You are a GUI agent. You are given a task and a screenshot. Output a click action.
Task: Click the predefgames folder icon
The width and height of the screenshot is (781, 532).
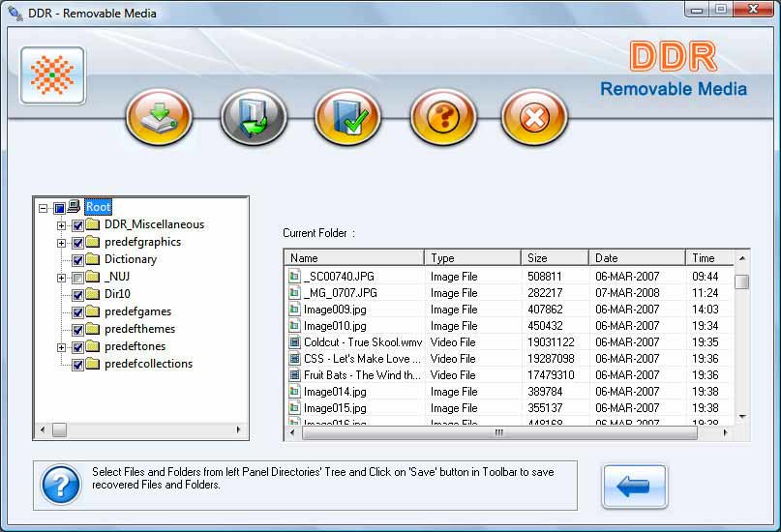coord(93,311)
